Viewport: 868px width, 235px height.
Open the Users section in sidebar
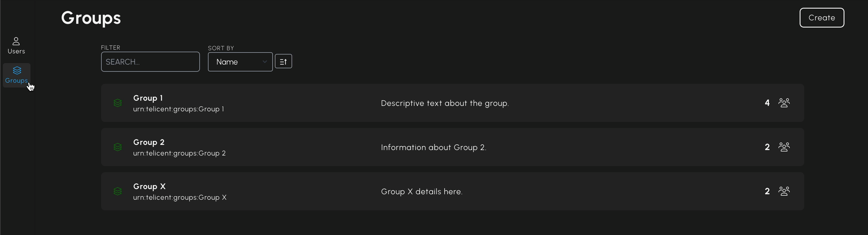point(16,45)
